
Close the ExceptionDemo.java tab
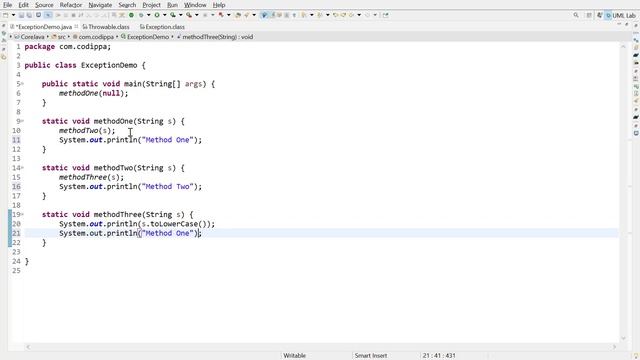click(76, 27)
